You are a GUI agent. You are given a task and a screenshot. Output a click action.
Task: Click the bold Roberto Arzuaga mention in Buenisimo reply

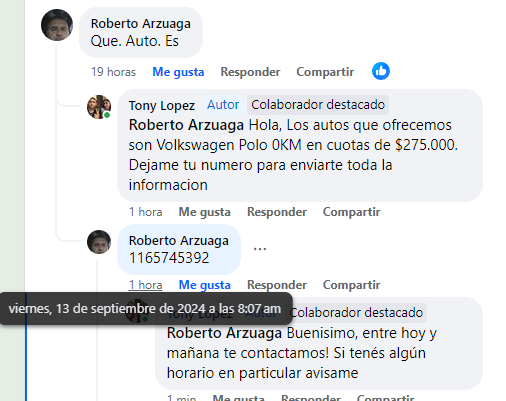coord(224,333)
